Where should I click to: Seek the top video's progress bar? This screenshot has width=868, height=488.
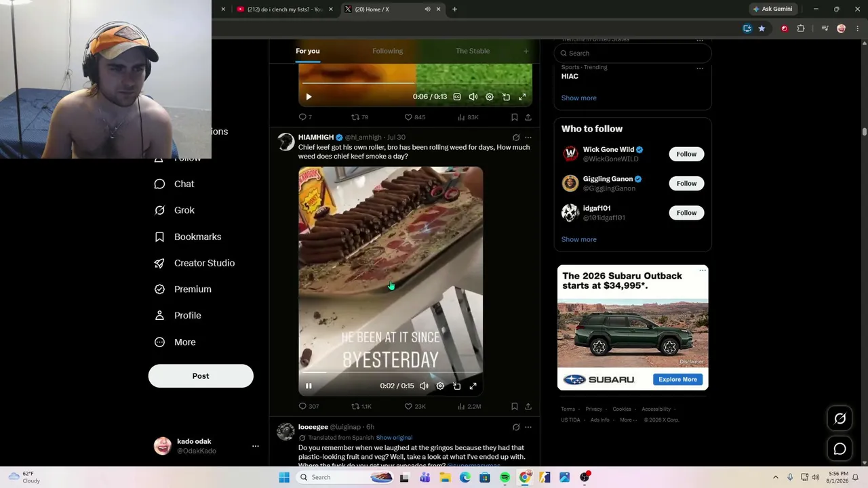click(x=415, y=83)
